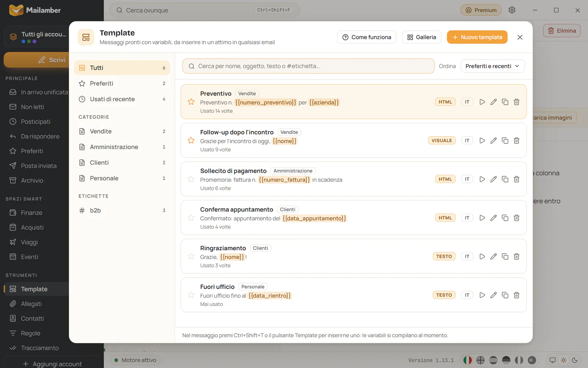
Task: Mark Conferma appuntamento as favorite
Action: [x=191, y=217]
